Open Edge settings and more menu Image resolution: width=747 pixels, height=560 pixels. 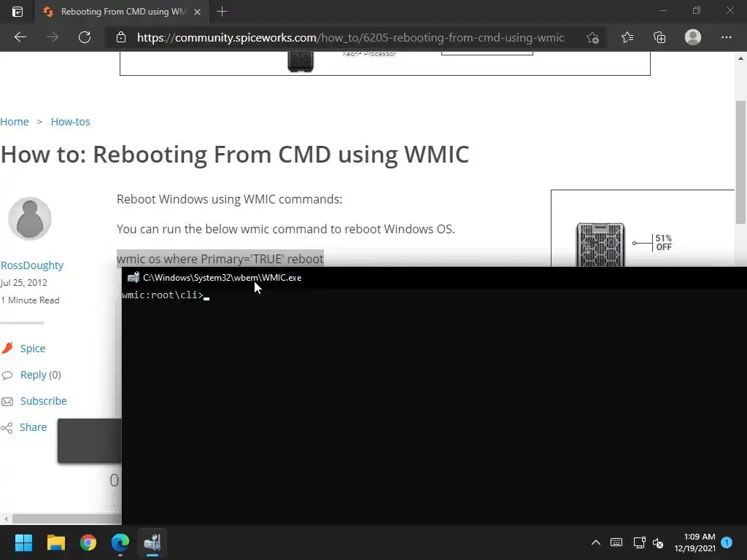[x=726, y=37]
